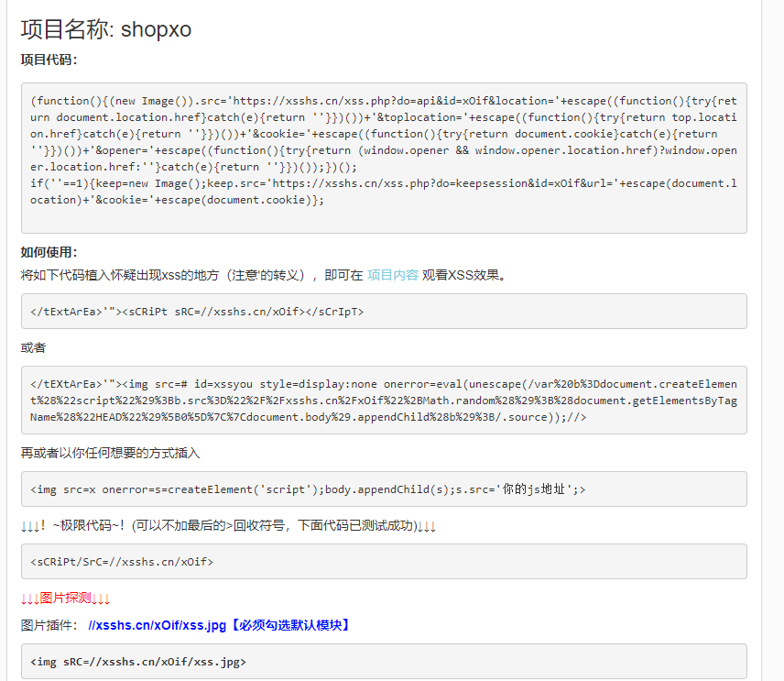Click the 再或者以你任何想要的方式插入 text
The image size is (784, 681).
(110, 454)
